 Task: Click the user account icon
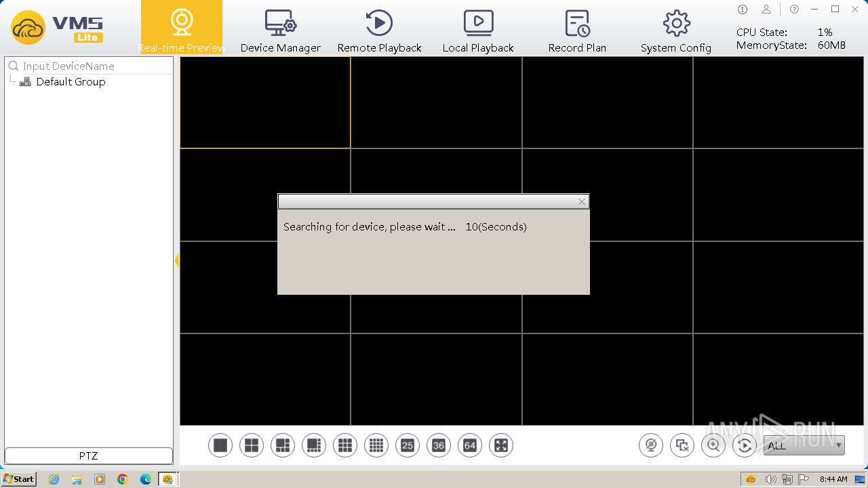point(766,9)
